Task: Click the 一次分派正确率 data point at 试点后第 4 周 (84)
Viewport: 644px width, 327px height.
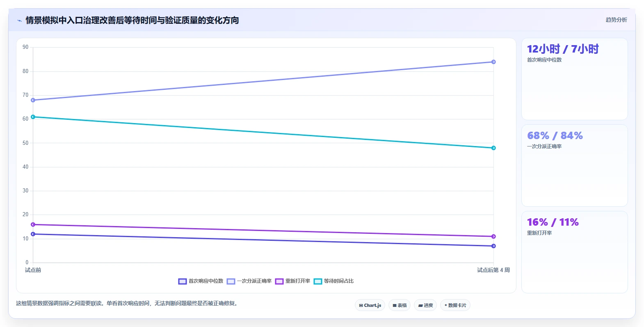Action: point(493,62)
